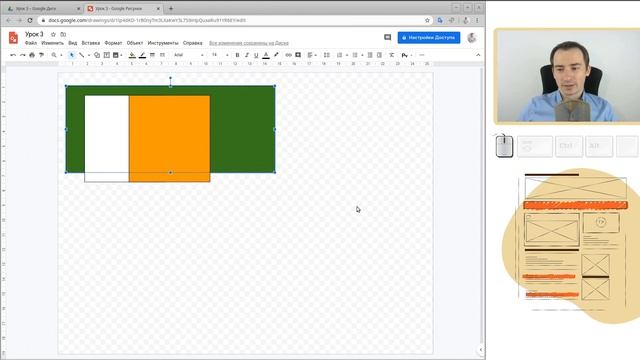The width and height of the screenshot is (640, 360).
Task: Click the Undo arrow in the toolbar
Action: [x=13, y=55]
